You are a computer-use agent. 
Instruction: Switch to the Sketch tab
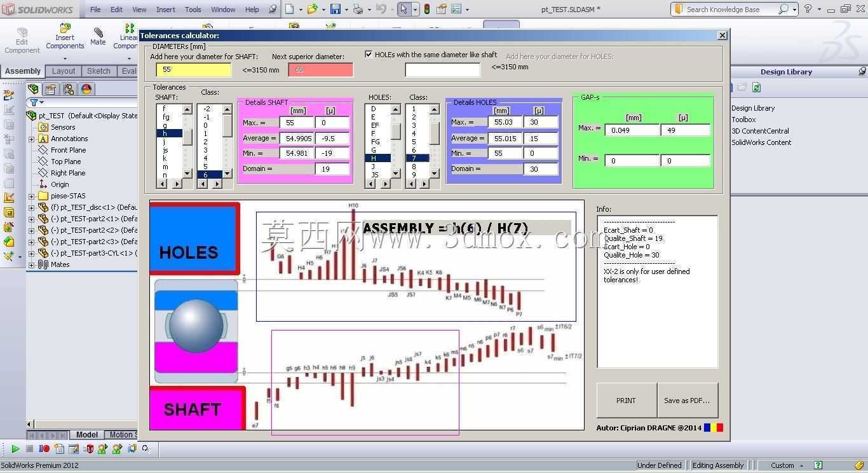98,71
